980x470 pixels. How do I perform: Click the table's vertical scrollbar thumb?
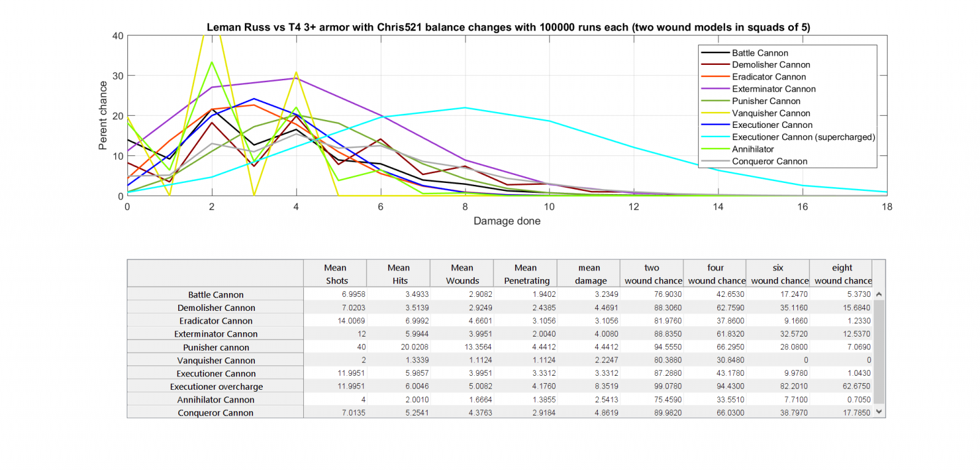point(879,352)
